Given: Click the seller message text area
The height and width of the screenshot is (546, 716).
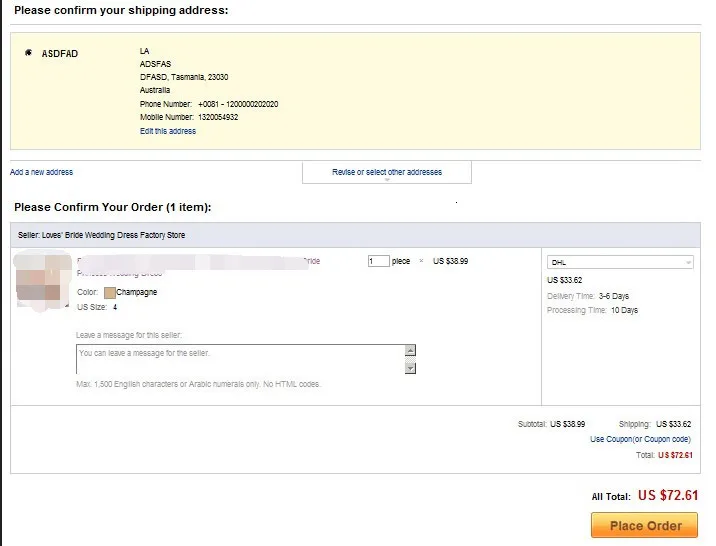Looking at the screenshot, I should coord(240,359).
